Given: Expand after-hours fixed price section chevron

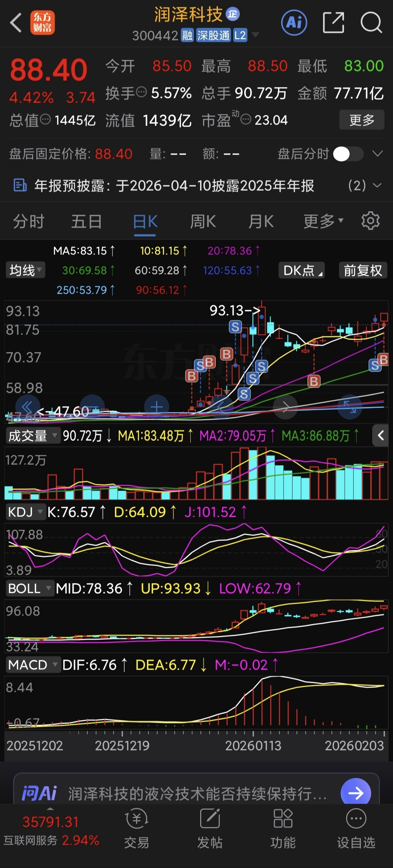Looking at the screenshot, I should (378, 154).
